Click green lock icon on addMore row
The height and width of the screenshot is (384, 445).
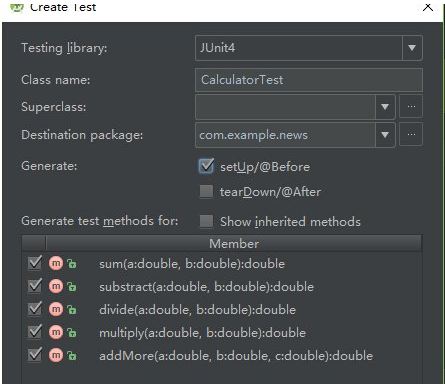click(x=72, y=356)
